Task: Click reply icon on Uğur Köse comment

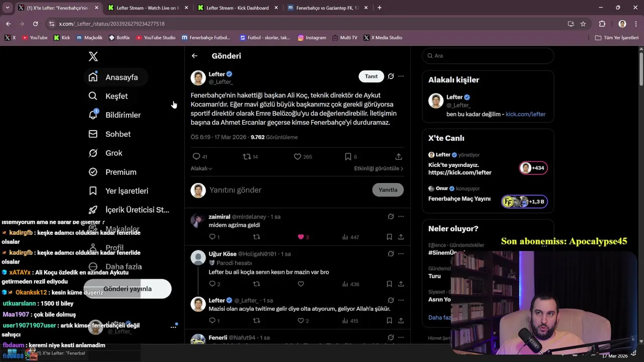Action: [212, 284]
